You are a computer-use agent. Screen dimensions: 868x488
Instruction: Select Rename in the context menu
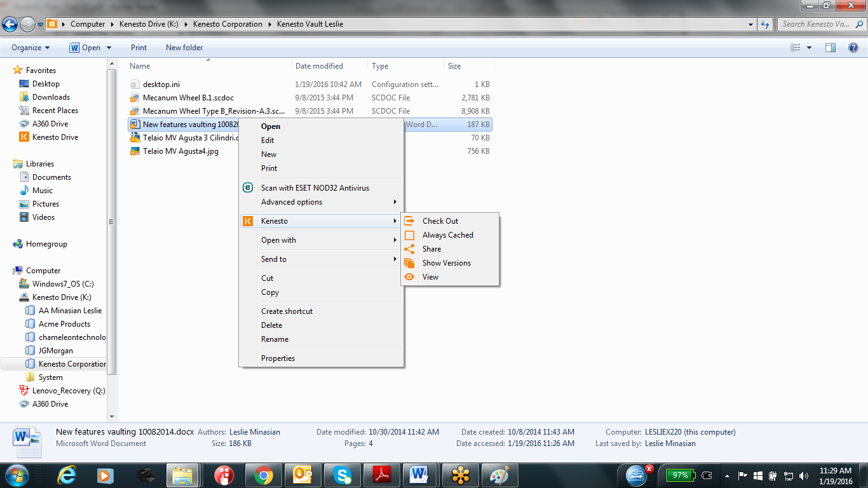coord(275,339)
